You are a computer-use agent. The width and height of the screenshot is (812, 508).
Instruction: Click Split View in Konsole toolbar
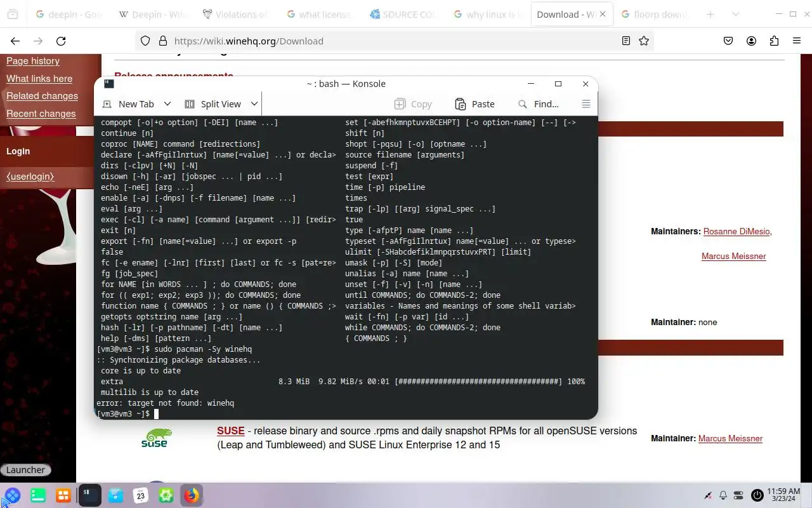point(213,104)
